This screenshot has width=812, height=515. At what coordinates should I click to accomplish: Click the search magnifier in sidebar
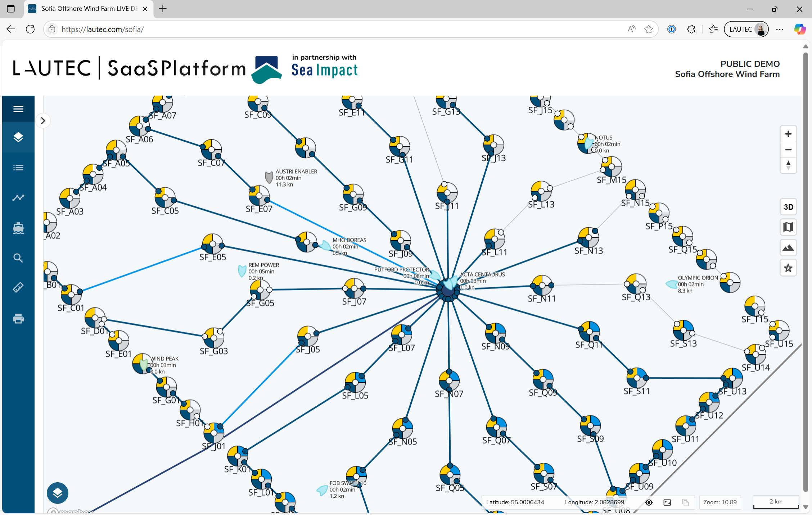point(18,258)
